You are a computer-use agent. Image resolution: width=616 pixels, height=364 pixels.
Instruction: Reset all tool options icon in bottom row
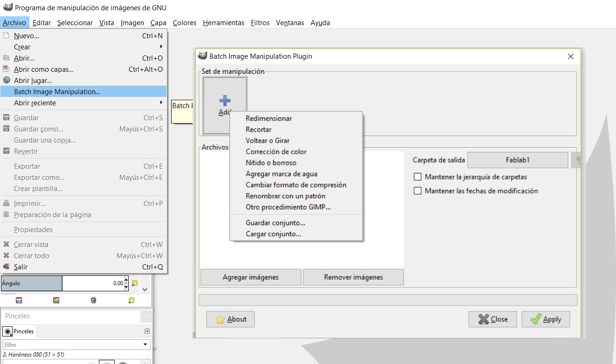(x=131, y=301)
